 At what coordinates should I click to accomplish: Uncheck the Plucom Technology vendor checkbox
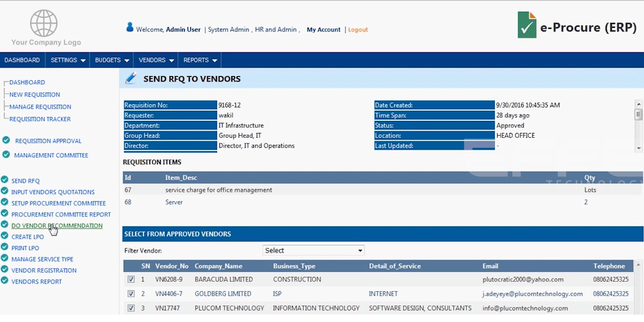[x=131, y=308]
